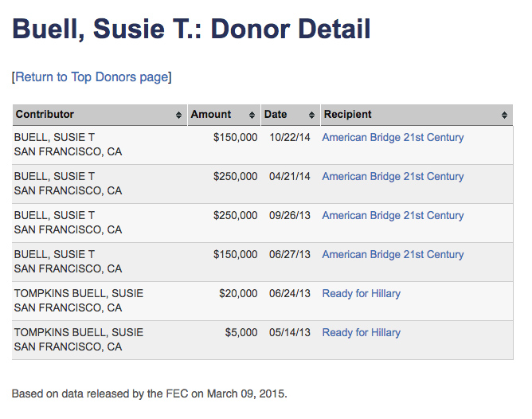
Task: Open American Bridge 21st Century link dated 09/26/13
Action: point(393,215)
